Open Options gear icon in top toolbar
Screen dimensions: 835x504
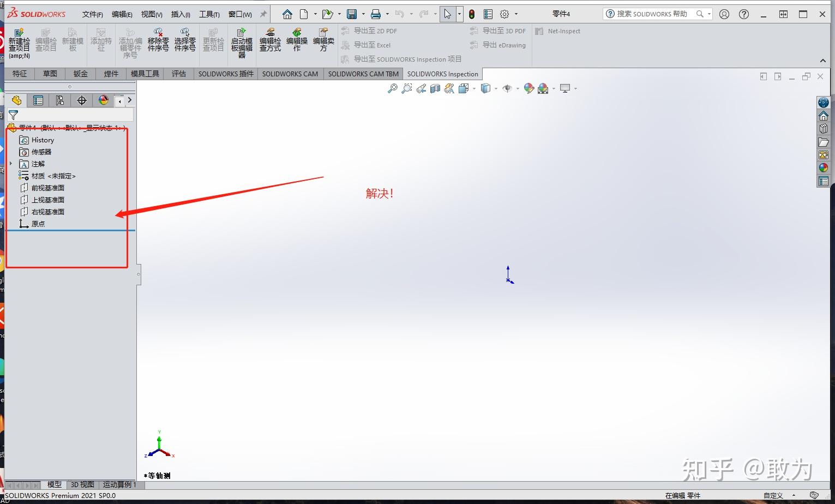(x=504, y=14)
